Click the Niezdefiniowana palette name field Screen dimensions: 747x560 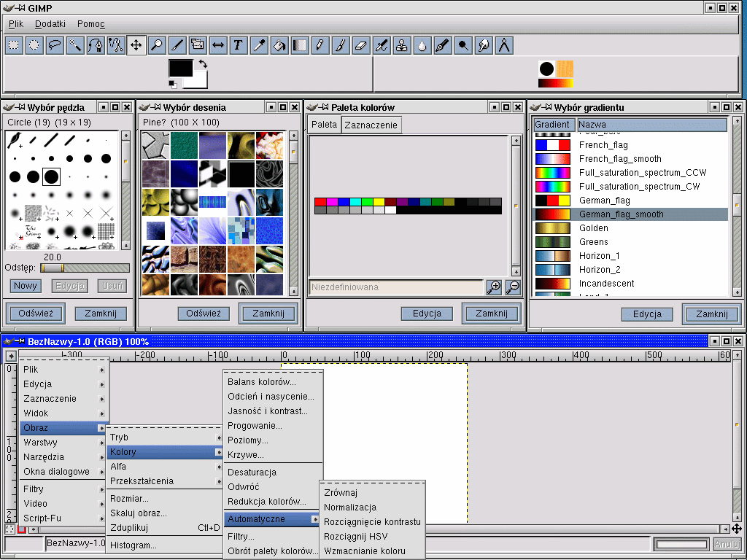coord(396,287)
